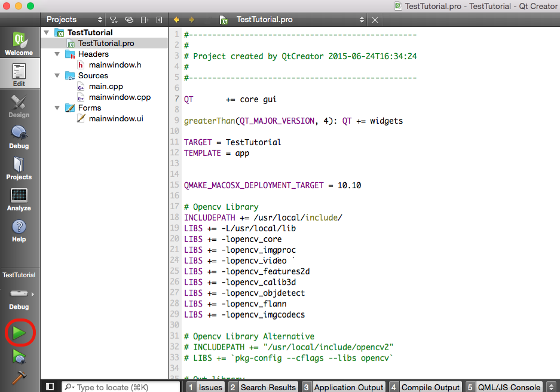Click the INCLUDEPATH += /usr/local/include/ line
This screenshot has width=560, height=392.
tap(263, 218)
